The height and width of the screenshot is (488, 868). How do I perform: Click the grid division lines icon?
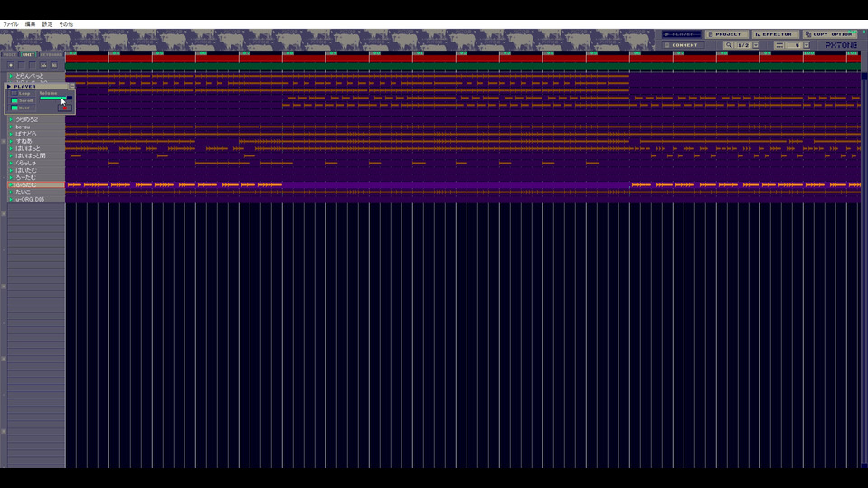tap(779, 45)
